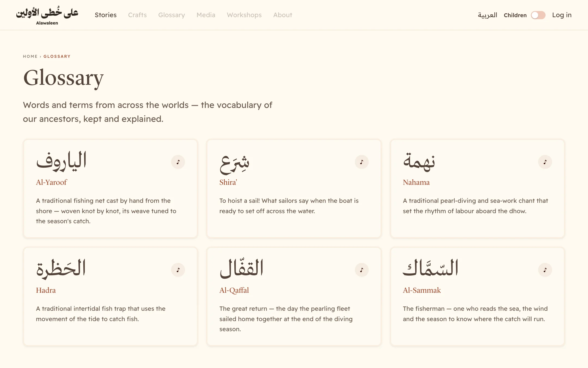Go to HOME in the breadcrumb
Image resolution: width=588 pixels, height=368 pixels.
(30, 56)
